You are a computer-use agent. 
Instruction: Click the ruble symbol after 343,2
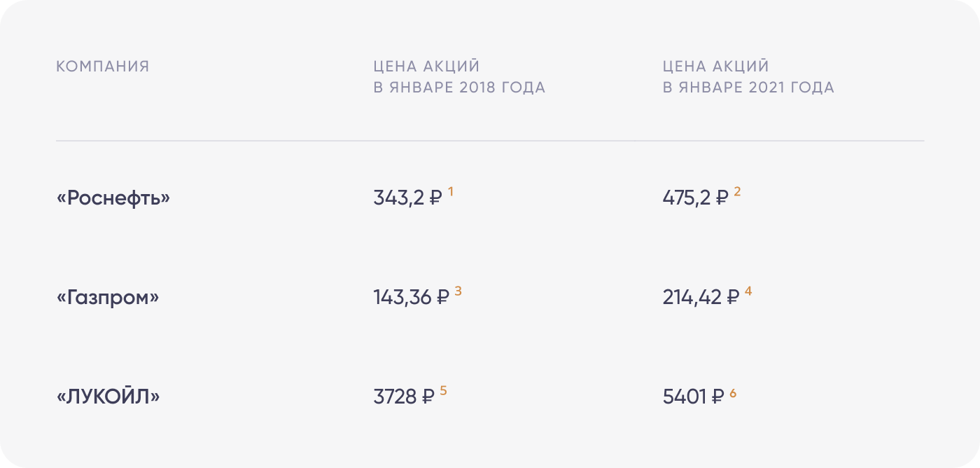click(435, 198)
